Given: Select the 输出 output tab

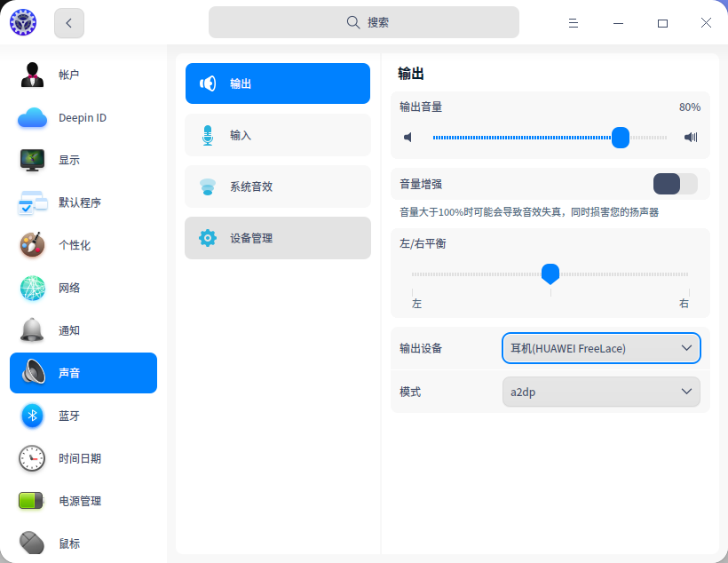Looking at the screenshot, I should coord(277,83).
